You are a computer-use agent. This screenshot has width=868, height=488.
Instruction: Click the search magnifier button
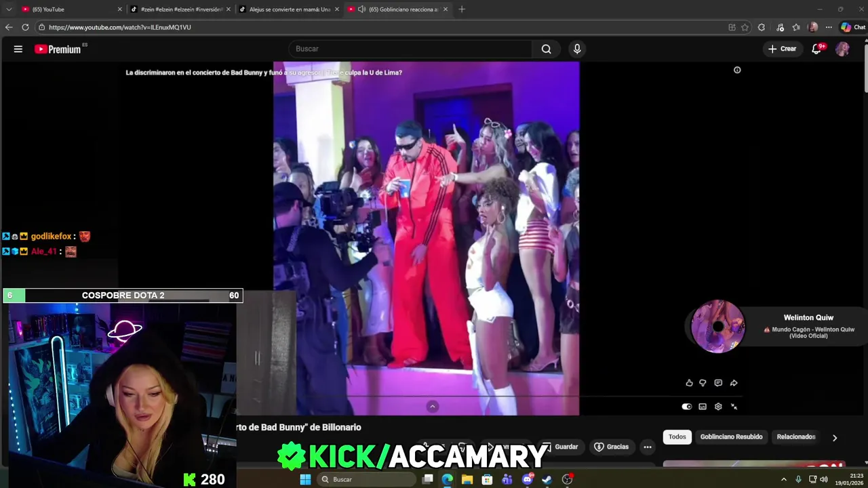pyautogui.click(x=546, y=49)
